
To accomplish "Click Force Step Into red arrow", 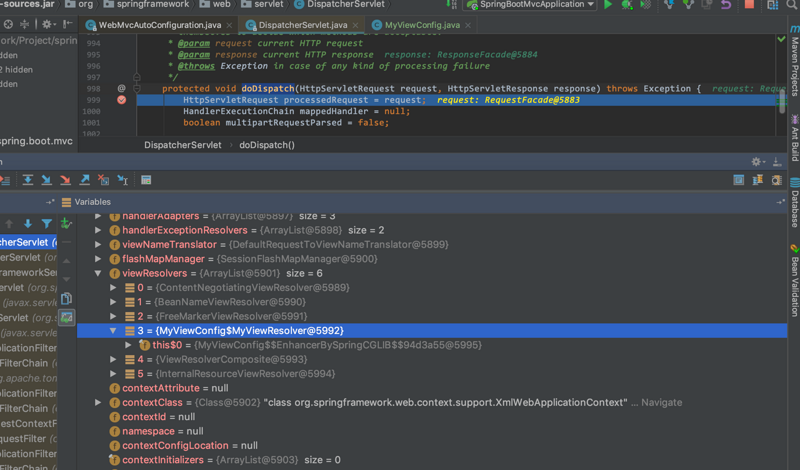I will pyautogui.click(x=65, y=180).
